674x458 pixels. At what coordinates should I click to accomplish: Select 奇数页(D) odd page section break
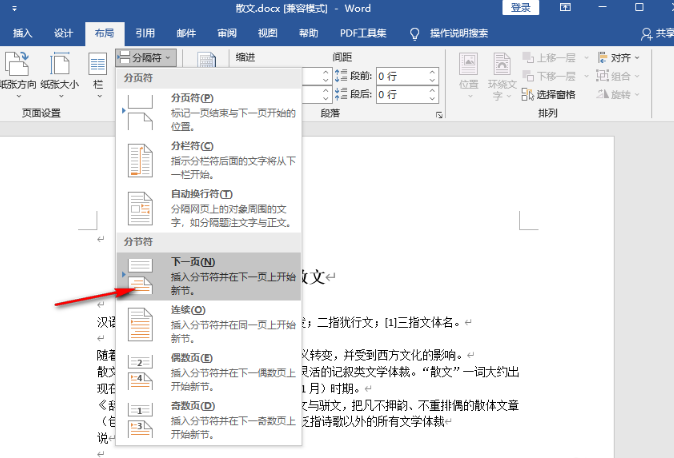click(x=209, y=420)
